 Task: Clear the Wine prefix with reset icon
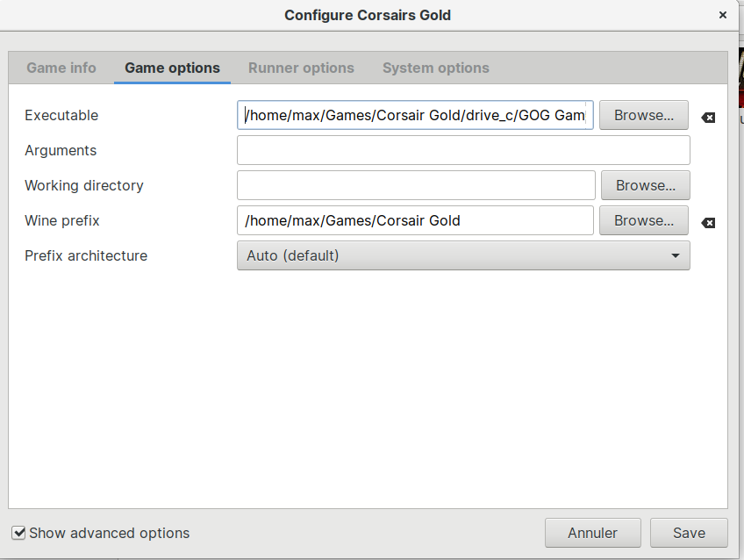click(708, 223)
